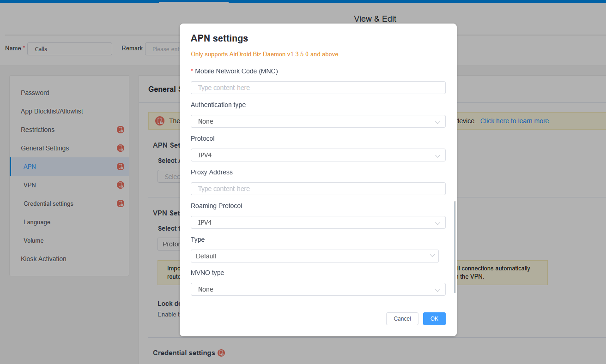Select the APN sidebar item
606x364 pixels.
coord(69,167)
